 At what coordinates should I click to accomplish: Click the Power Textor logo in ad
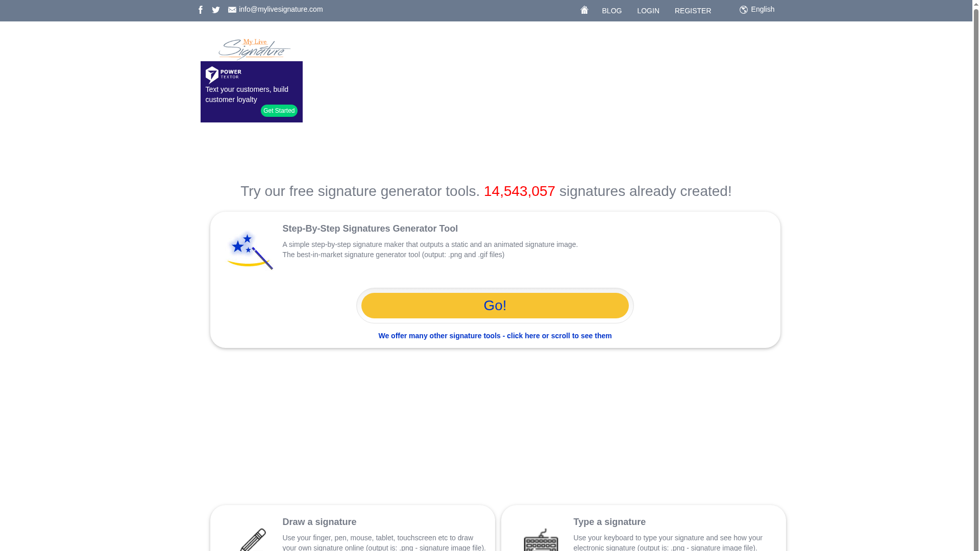click(x=224, y=75)
